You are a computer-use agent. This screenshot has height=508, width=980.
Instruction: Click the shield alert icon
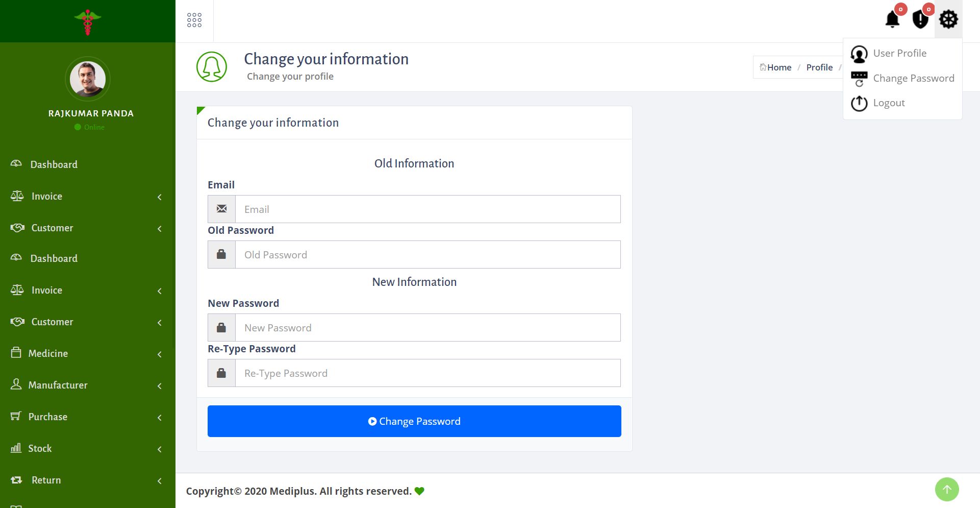pyautogui.click(x=920, y=20)
